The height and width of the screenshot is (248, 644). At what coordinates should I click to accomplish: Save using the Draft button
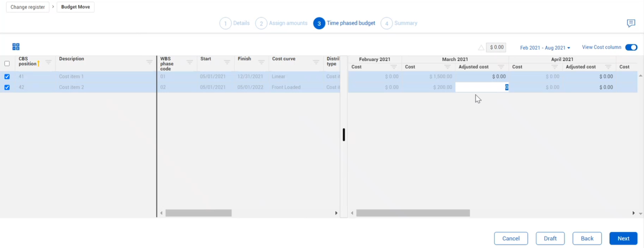(x=550, y=238)
